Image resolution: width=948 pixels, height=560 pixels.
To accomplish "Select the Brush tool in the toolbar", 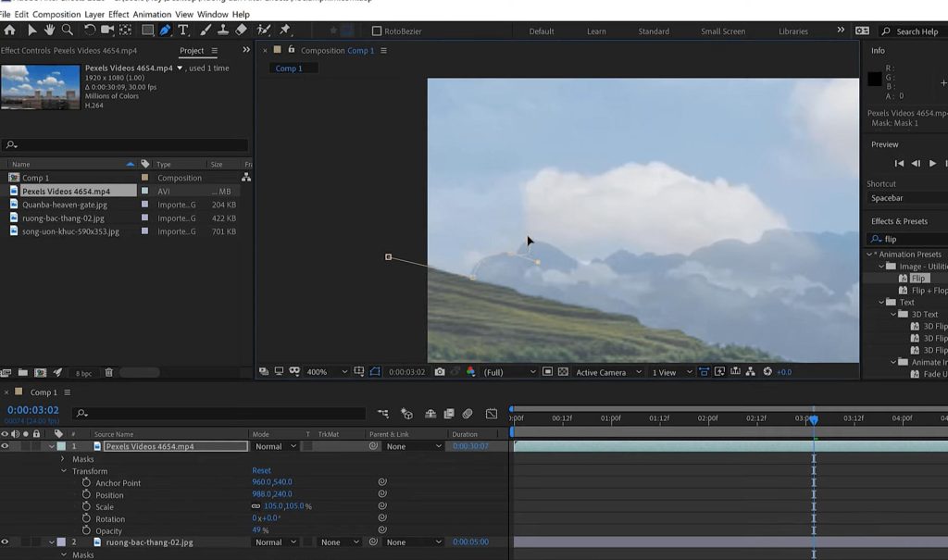I will (x=204, y=31).
